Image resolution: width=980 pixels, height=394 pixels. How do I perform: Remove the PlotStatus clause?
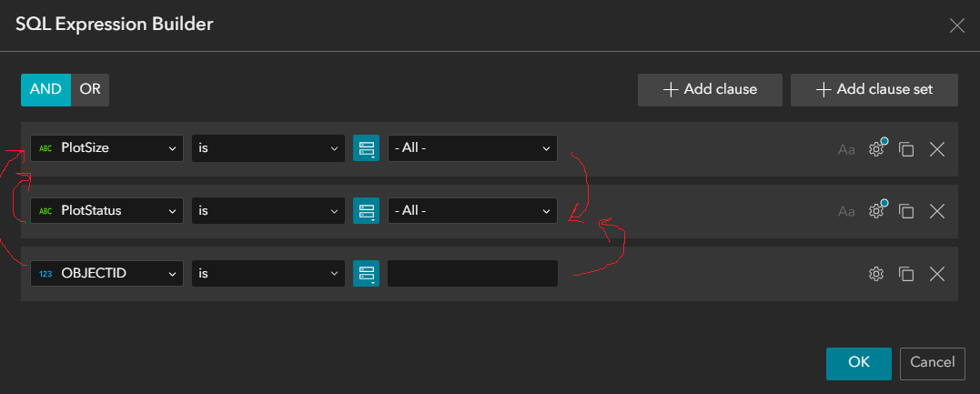937,211
